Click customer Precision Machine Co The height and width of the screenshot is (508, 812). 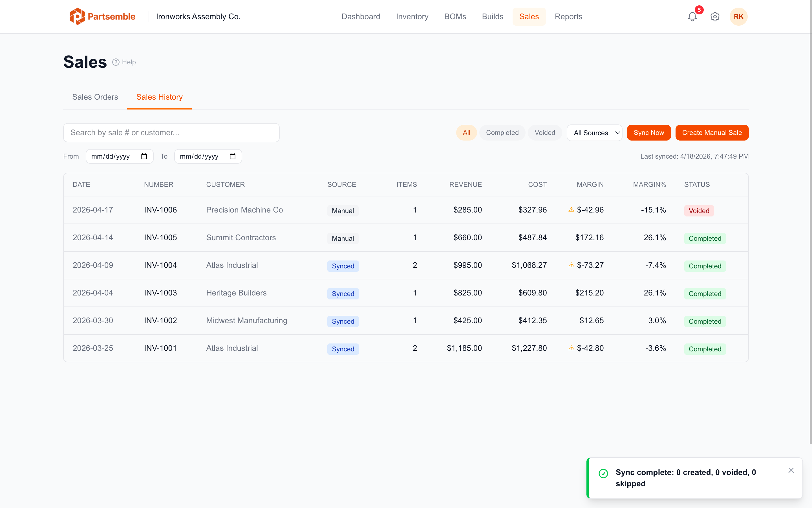pyautogui.click(x=244, y=210)
